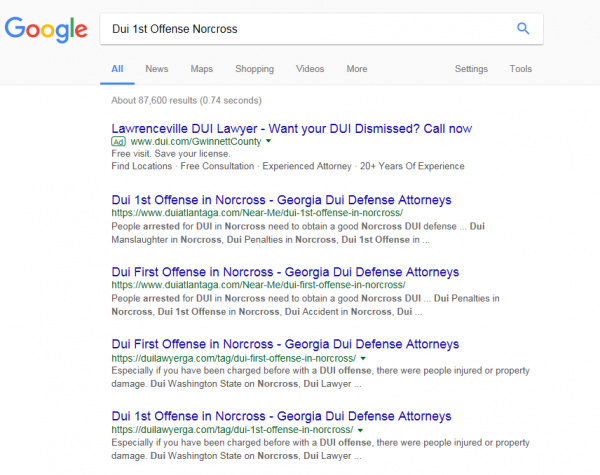The height and width of the screenshot is (475, 600).
Task: Show search Tools filters
Action: click(520, 69)
